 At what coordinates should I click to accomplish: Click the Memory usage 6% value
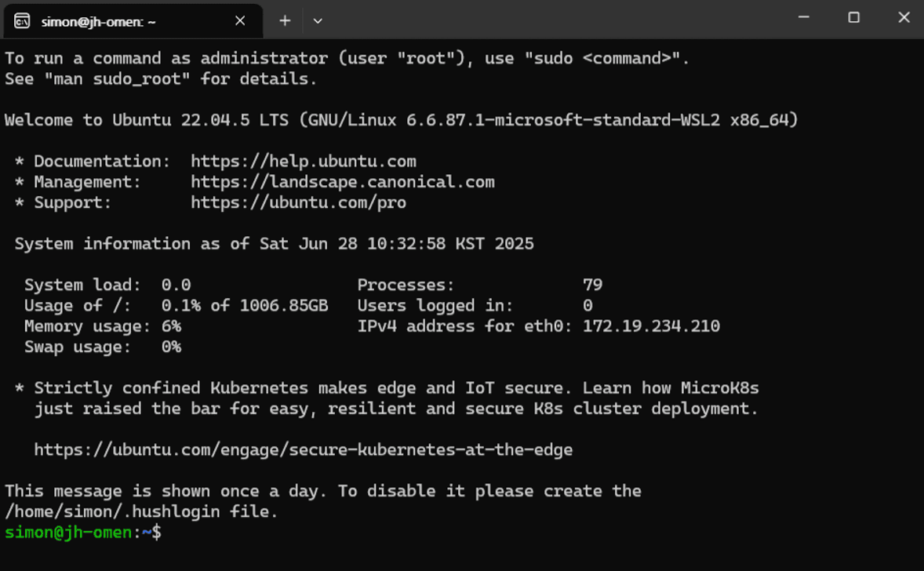click(x=171, y=326)
